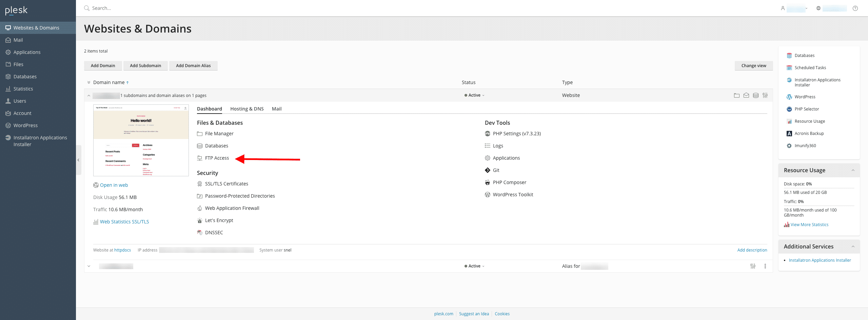Open Resource Usage in right panel list
The height and width of the screenshot is (320, 868).
(x=806, y=121)
